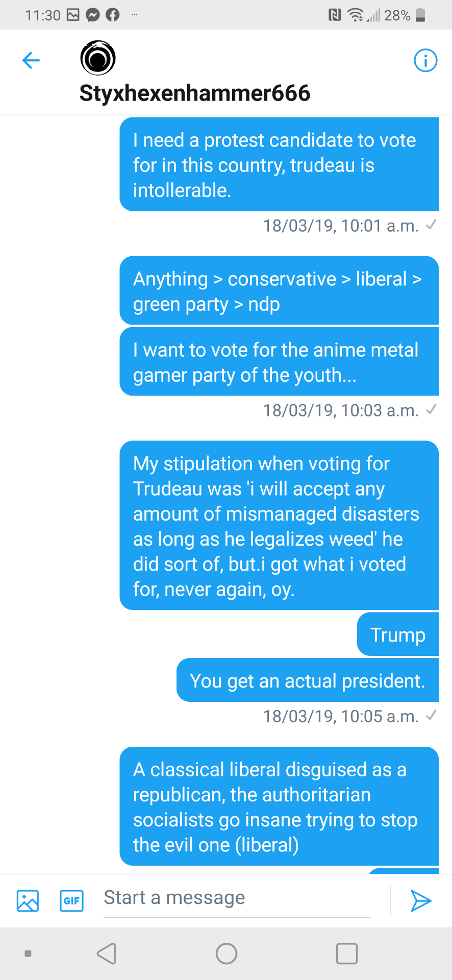Tap the Styxhexenhammer666 profile avatar
452x980 pixels.
point(98,58)
